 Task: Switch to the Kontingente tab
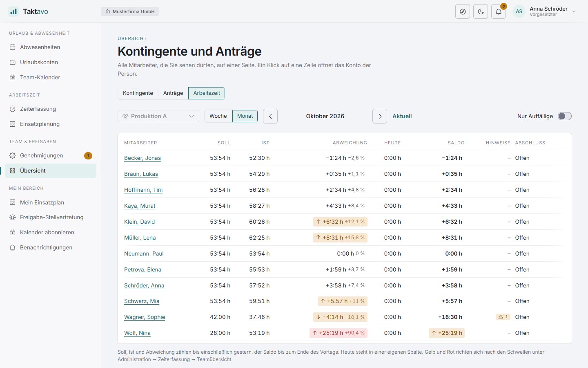[x=138, y=93]
